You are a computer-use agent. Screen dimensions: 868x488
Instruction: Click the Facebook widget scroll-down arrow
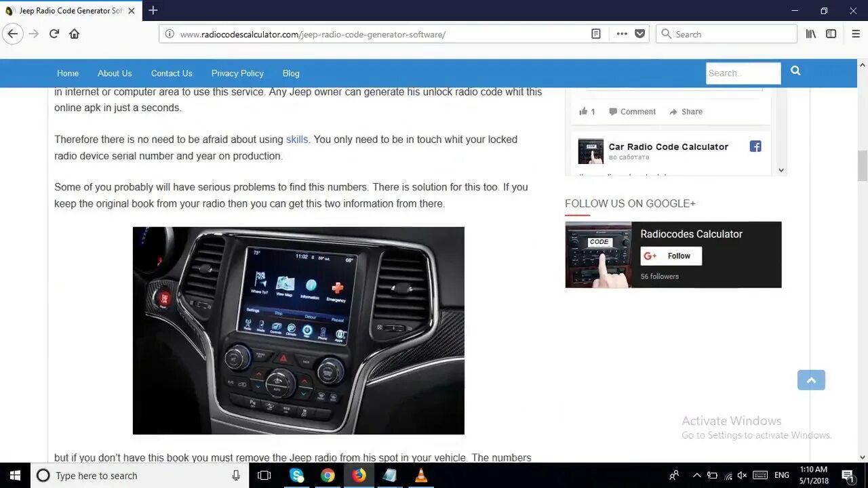[x=781, y=170]
